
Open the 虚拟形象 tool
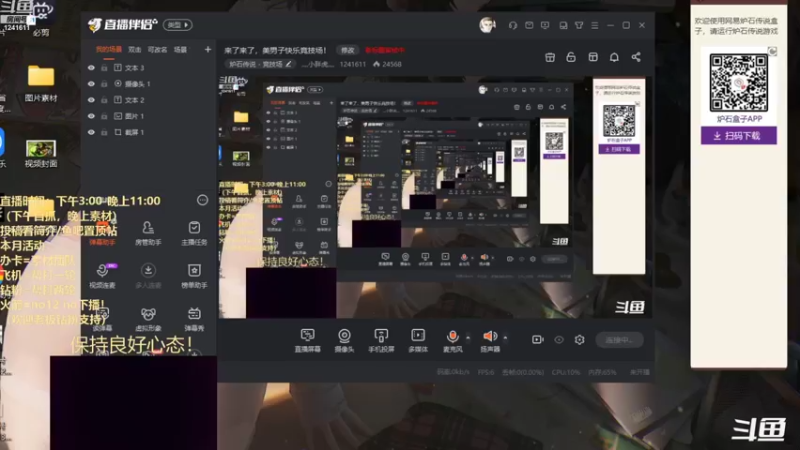click(x=148, y=319)
